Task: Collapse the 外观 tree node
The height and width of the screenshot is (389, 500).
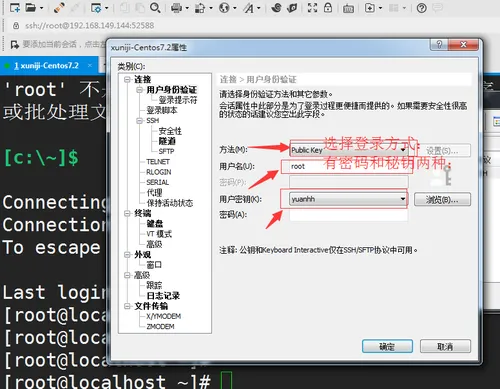Action: pos(127,255)
